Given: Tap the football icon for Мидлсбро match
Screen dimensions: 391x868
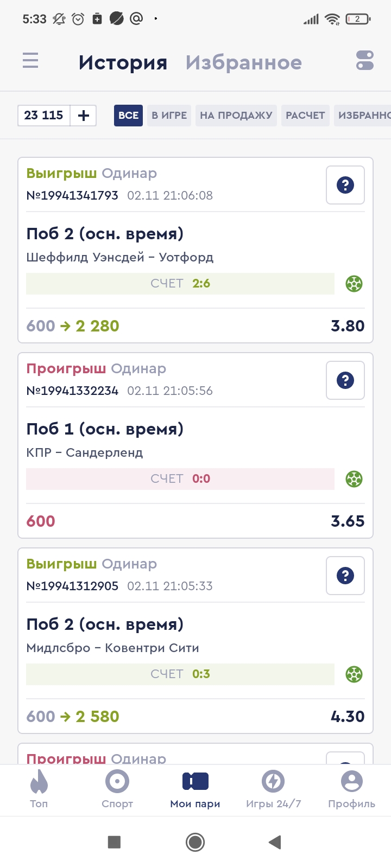Looking at the screenshot, I should (x=354, y=674).
